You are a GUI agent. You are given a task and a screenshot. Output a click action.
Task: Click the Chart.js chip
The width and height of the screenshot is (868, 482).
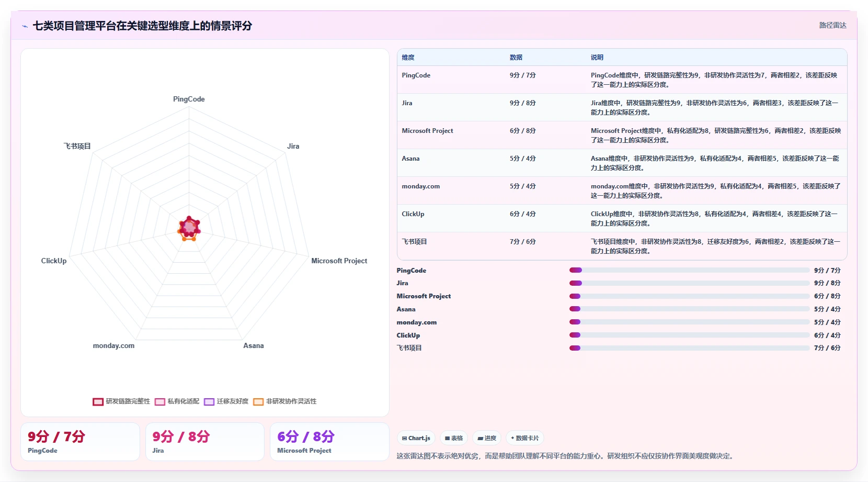[x=416, y=438]
